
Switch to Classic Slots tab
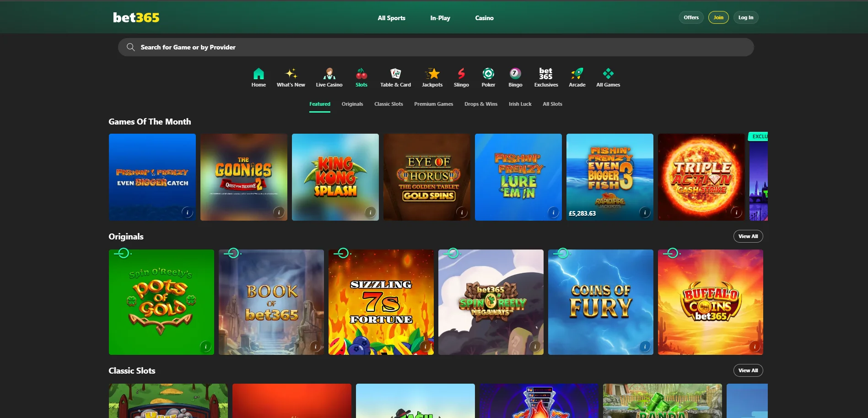click(x=388, y=104)
